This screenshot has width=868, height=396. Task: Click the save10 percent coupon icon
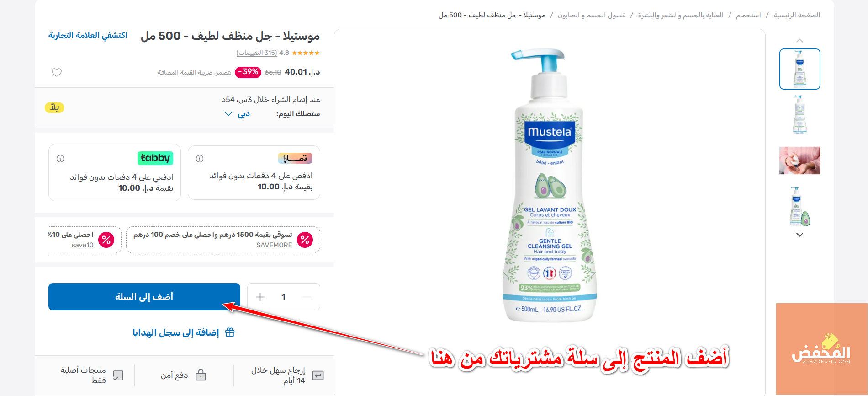point(106,240)
